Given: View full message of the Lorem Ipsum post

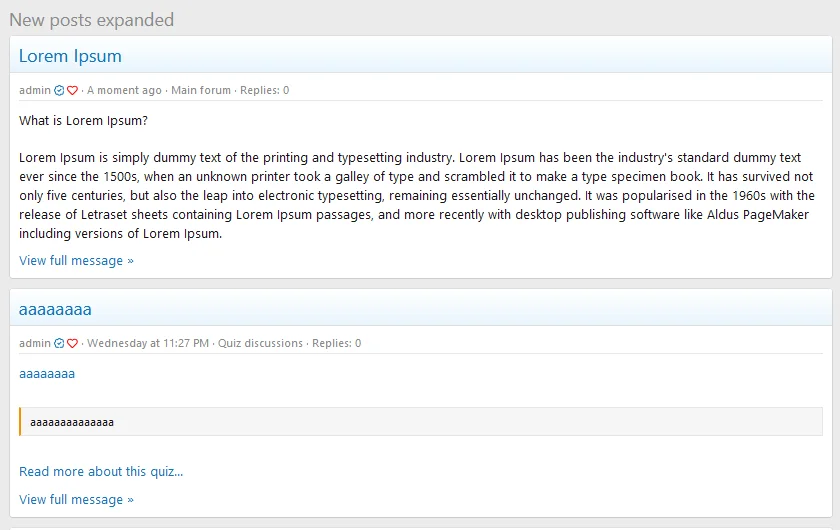Looking at the screenshot, I should 76,261.
